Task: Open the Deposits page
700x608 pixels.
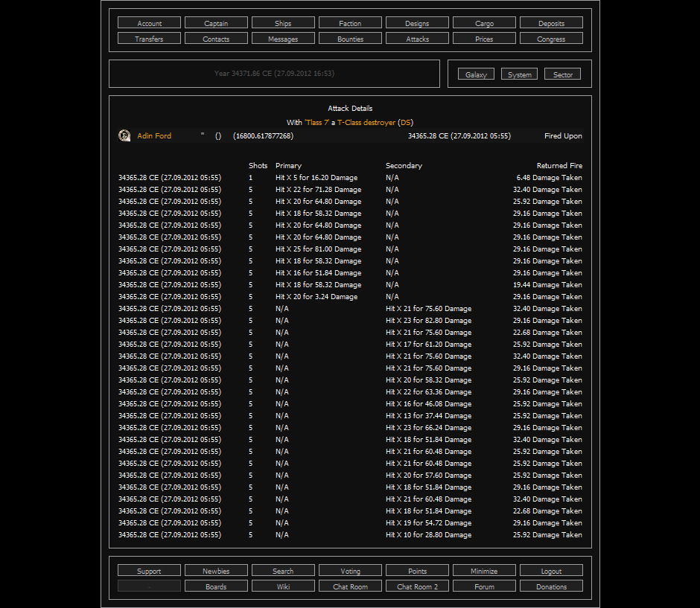Action: pos(551,23)
